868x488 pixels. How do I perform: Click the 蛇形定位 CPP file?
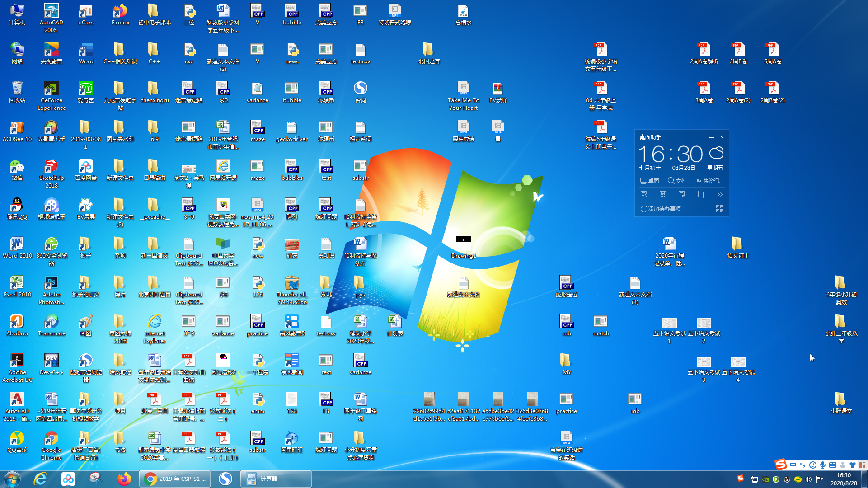pyautogui.click(x=567, y=286)
